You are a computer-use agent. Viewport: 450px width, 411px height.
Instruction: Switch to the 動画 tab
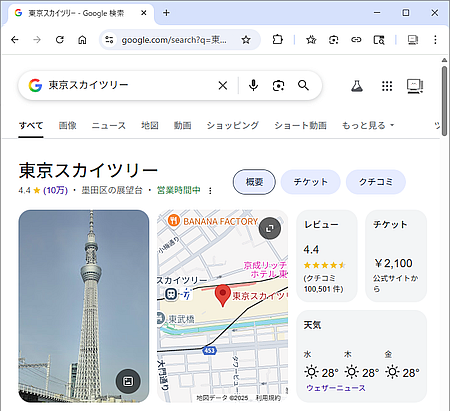(x=182, y=125)
